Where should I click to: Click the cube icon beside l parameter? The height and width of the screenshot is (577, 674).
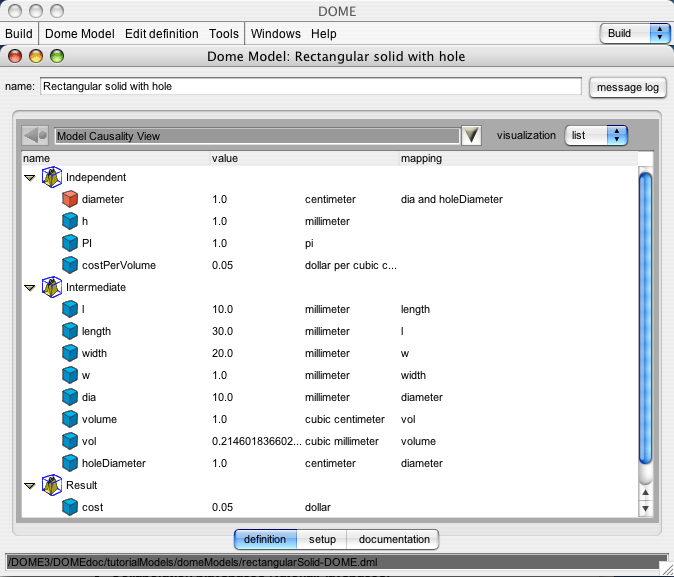[x=70, y=309]
